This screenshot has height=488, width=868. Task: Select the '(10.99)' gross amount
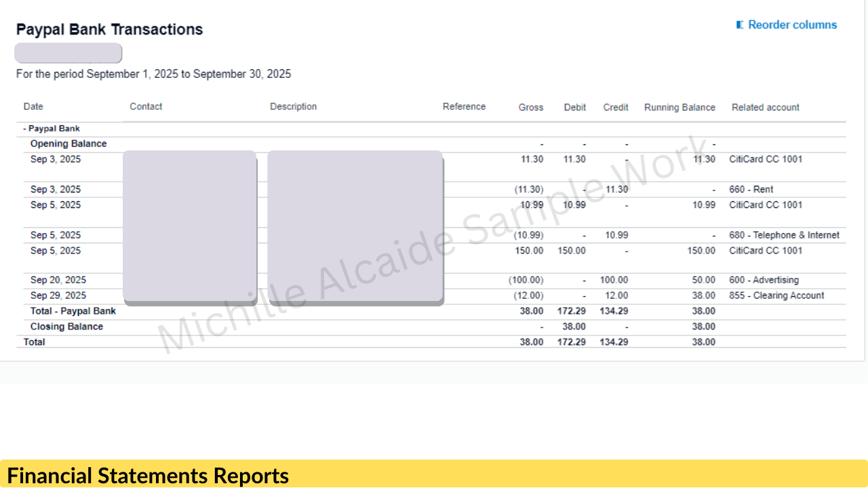528,235
